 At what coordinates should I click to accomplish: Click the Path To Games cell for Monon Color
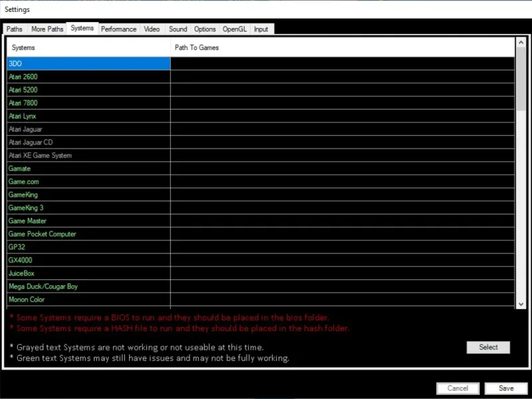[x=342, y=300]
